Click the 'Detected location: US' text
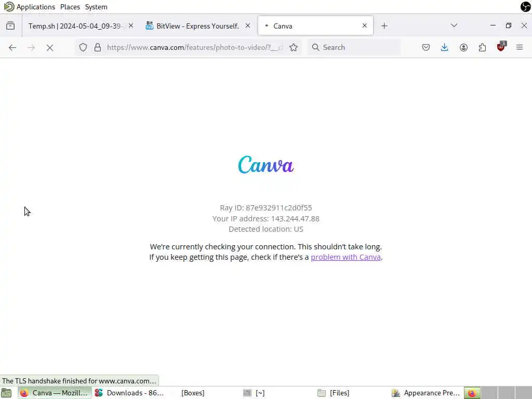 [266, 229]
